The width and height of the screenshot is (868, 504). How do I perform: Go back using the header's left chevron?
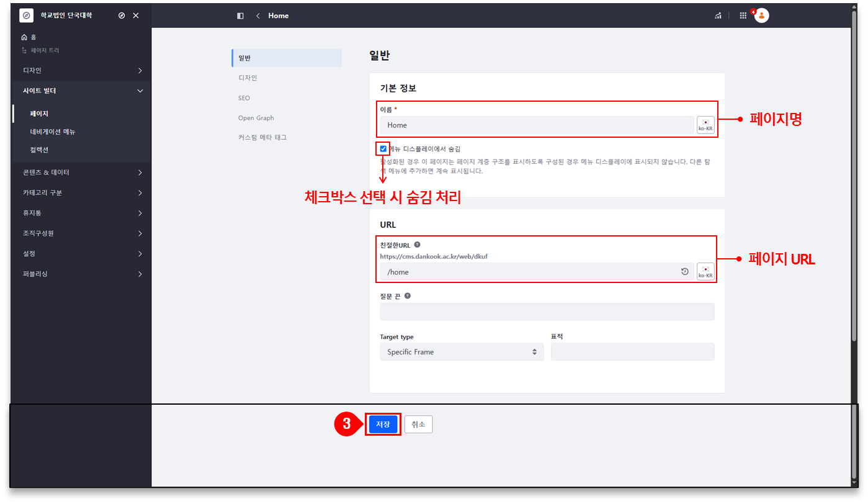pyautogui.click(x=257, y=16)
